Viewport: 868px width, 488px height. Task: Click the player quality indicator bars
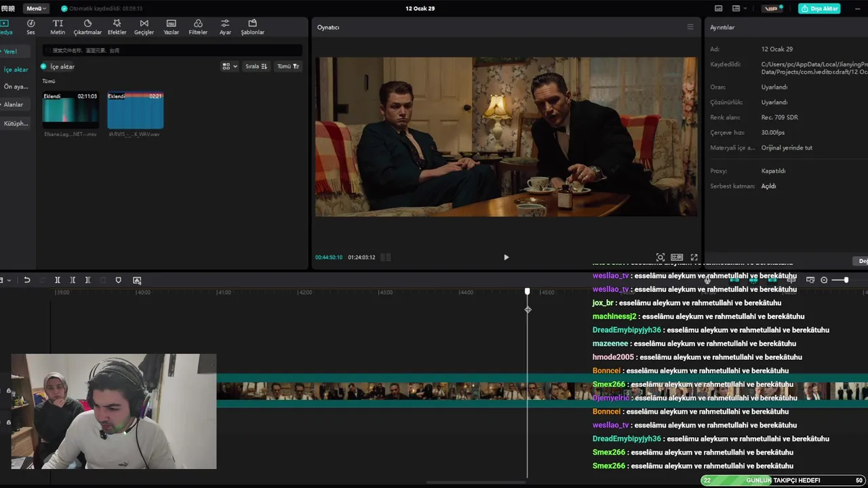pos(385,258)
